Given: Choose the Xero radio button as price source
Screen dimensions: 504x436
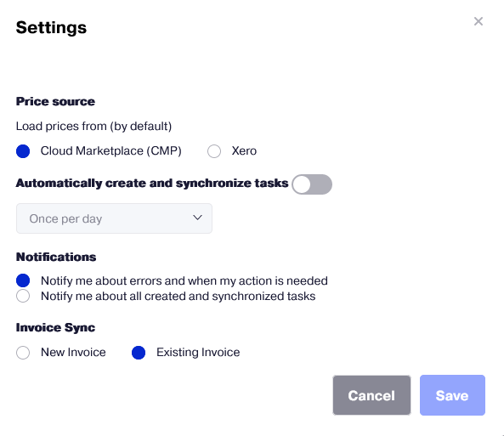Looking at the screenshot, I should [x=214, y=151].
